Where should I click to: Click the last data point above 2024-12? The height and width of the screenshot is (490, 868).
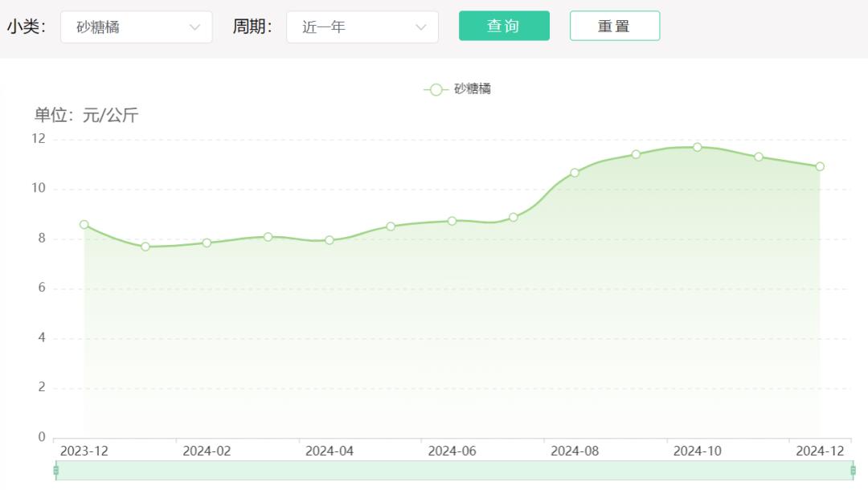[x=820, y=166]
